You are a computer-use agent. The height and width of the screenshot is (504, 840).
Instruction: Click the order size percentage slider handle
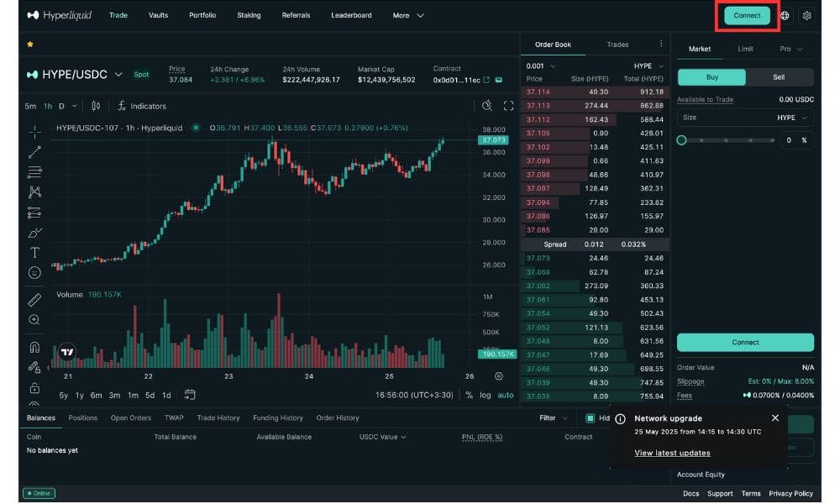click(681, 140)
